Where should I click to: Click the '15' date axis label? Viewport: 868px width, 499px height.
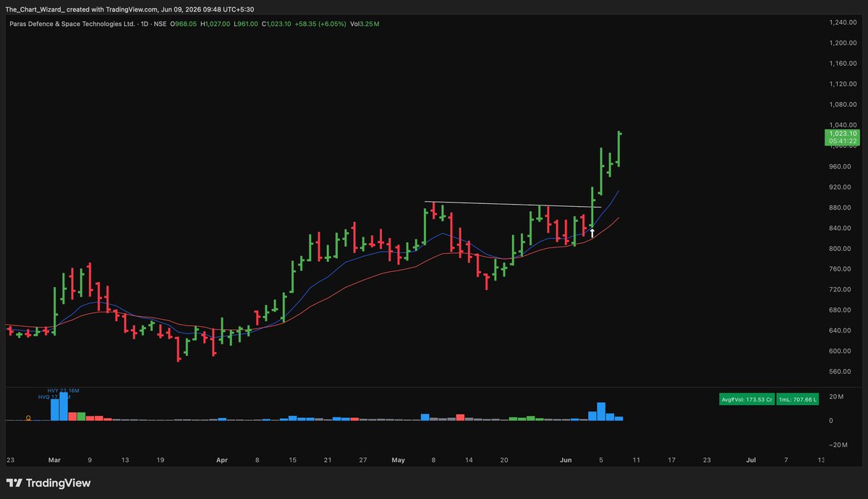tap(292, 459)
